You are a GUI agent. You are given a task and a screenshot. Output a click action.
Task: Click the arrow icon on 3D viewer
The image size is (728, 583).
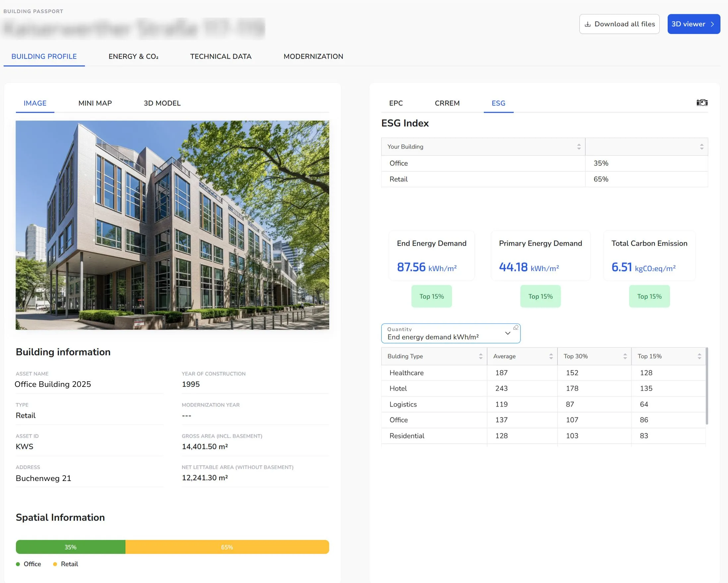712,24
